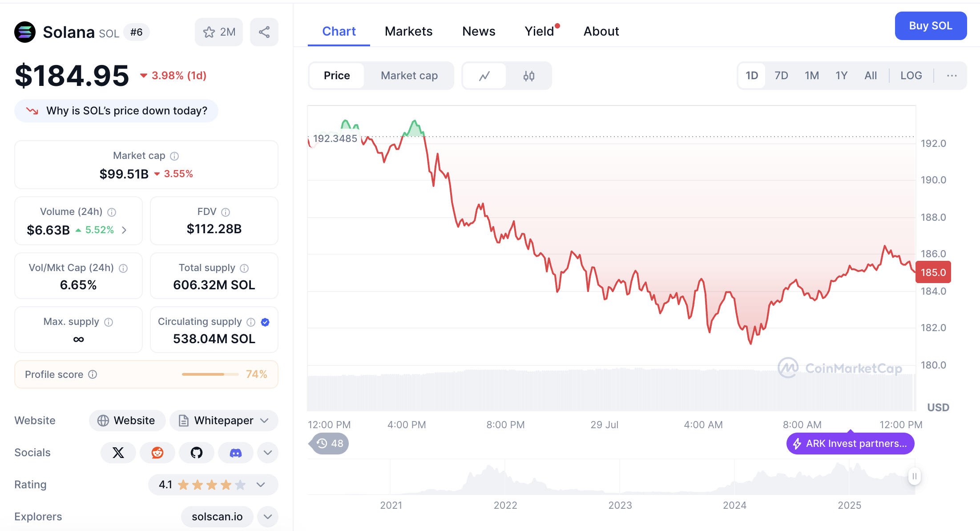The width and height of the screenshot is (980, 531).
Task: Open Vol/Mkt Cap info icon
Action: coord(124,268)
